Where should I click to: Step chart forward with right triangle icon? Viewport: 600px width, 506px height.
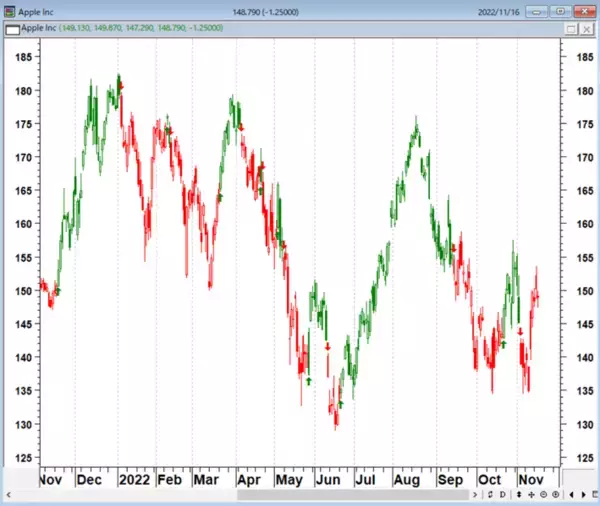coord(584,495)
